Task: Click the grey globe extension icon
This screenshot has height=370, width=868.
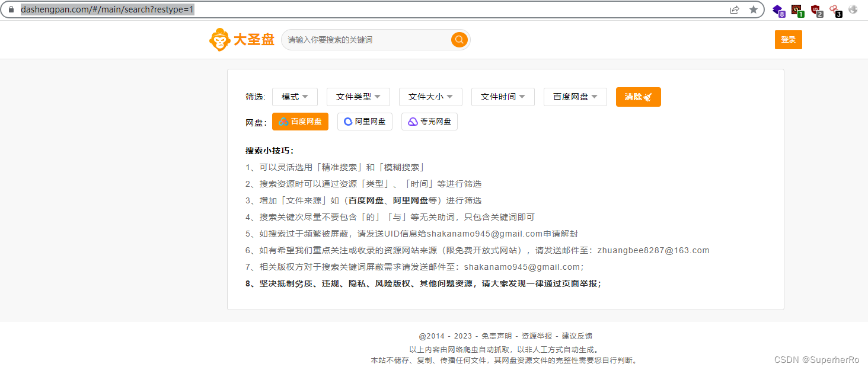Action: point(853,9)
